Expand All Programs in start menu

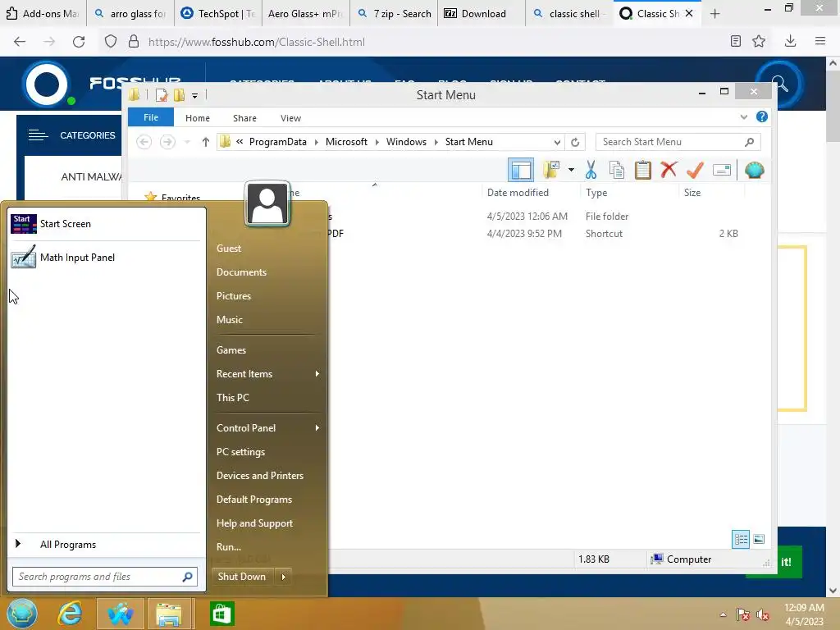106,545
